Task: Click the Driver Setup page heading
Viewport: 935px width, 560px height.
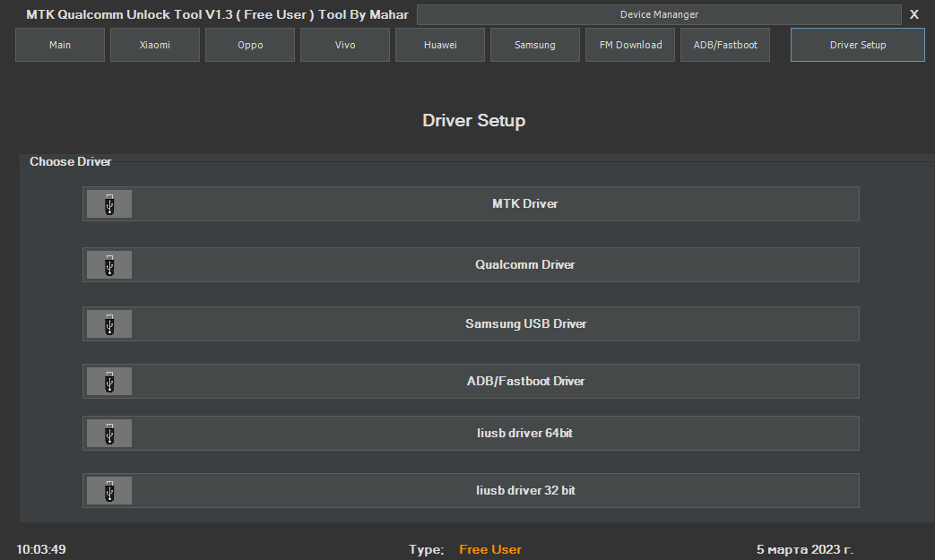Action: click(x=474, y=121)
